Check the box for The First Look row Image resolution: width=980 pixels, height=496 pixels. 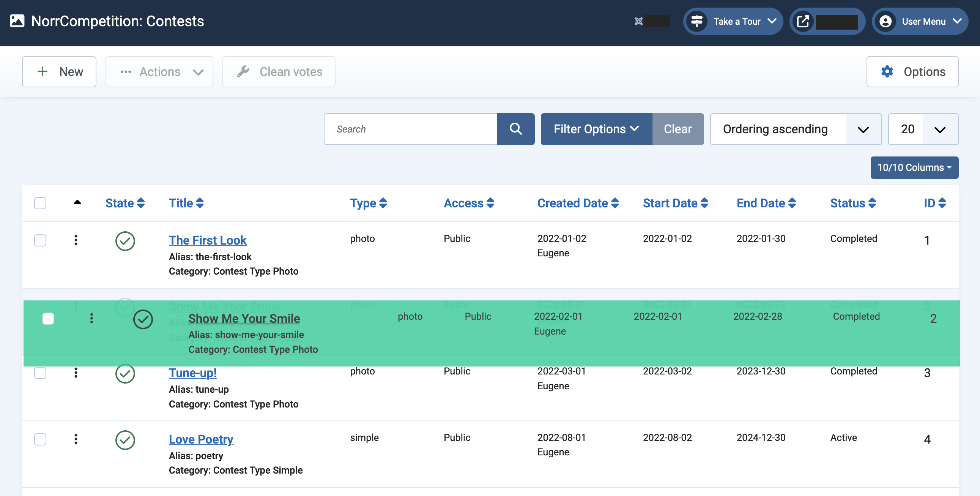[40, 240]
